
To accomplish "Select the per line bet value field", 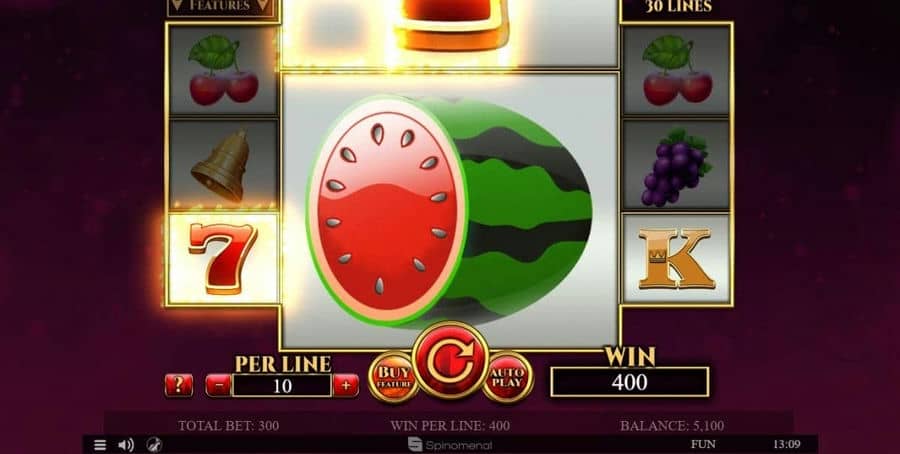I will tap(282, 386).
